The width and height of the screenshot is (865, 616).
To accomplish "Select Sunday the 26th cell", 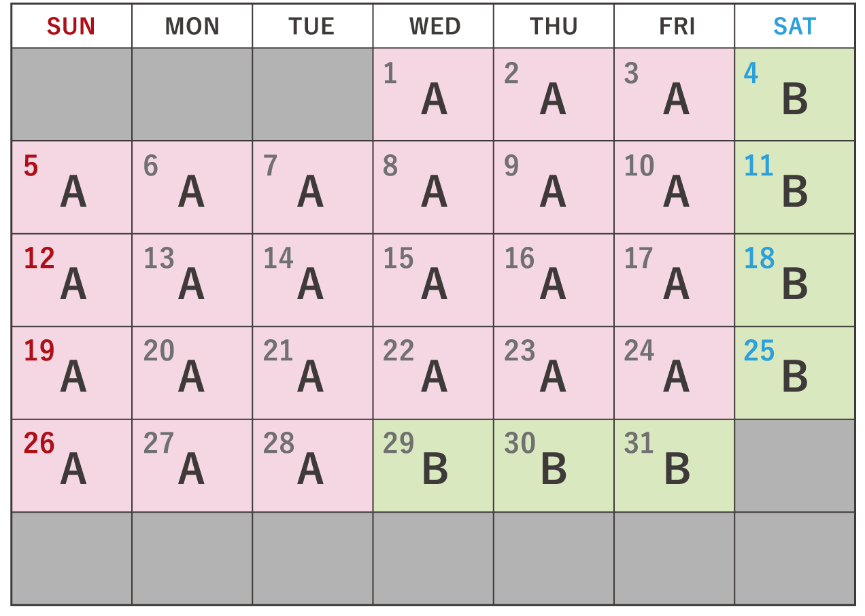I will tap(71, 466).
